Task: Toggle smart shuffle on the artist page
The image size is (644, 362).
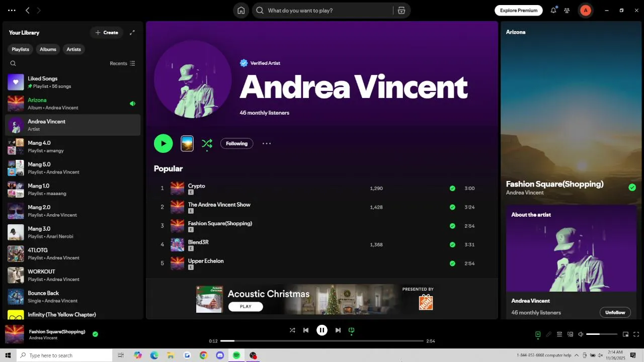Action: click(207, 144)
